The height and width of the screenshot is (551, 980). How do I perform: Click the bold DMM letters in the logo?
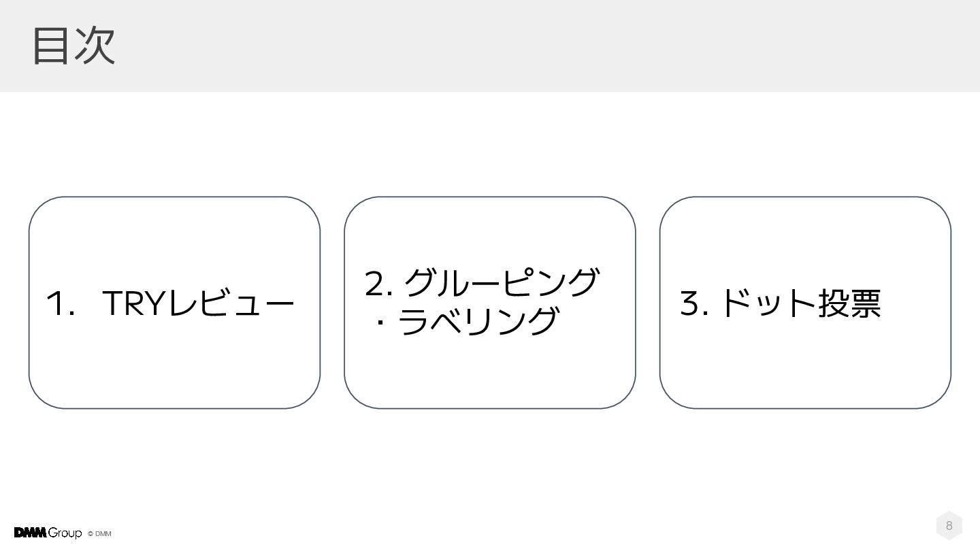point(30,533)
